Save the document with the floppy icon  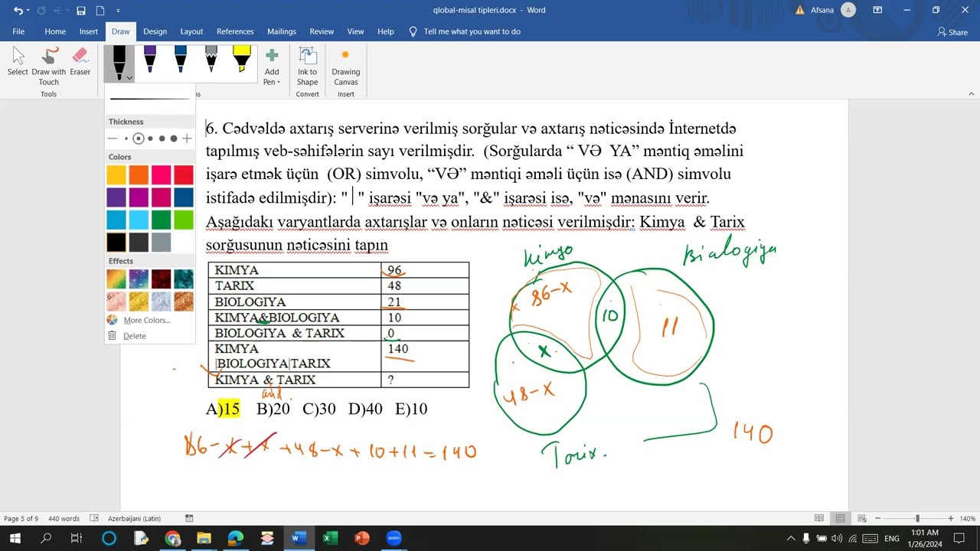coord(81,11)
